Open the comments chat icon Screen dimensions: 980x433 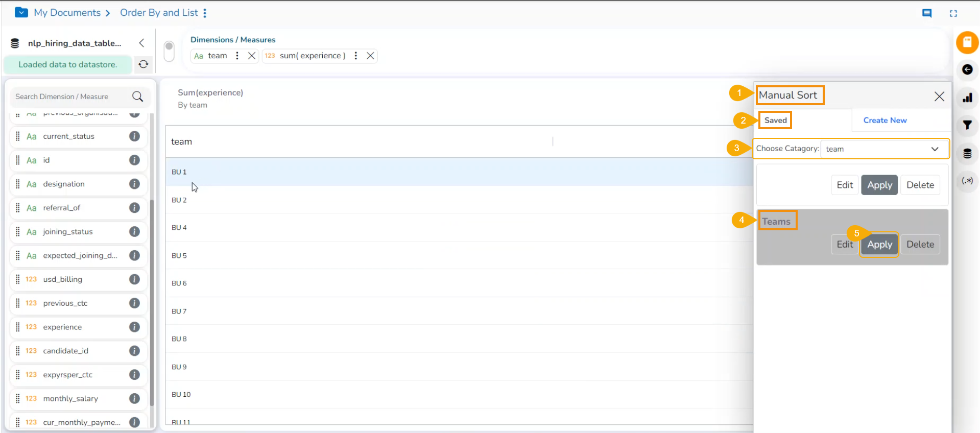click(x=927, y=13)
